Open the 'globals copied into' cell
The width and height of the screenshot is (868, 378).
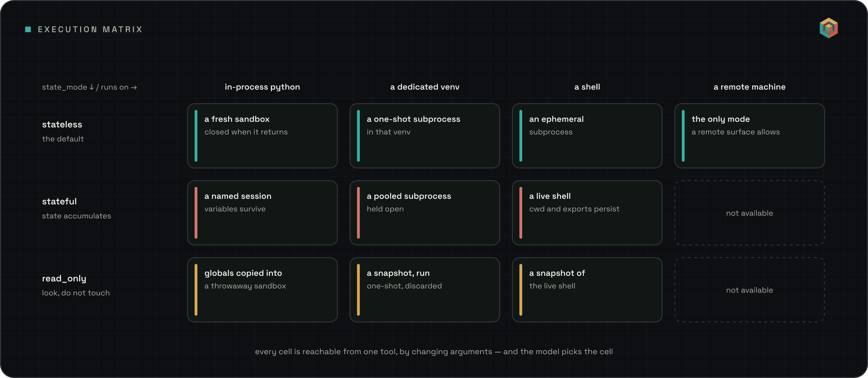coord(262,290)
